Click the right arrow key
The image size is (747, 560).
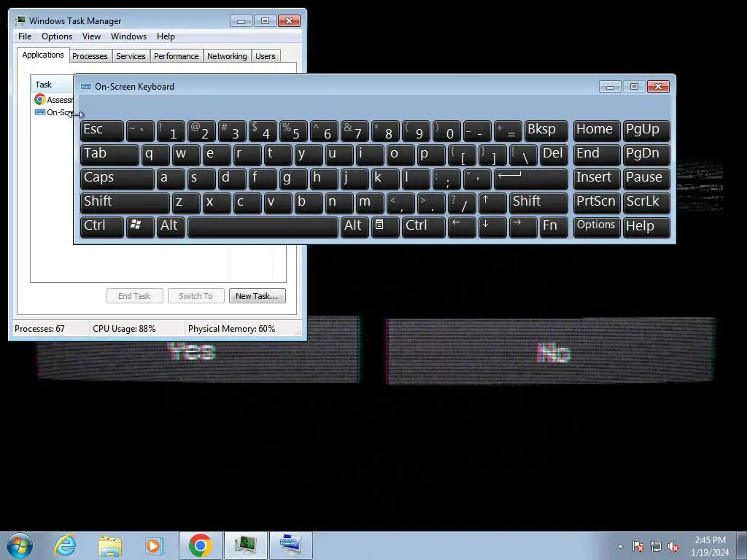click(522, 227)
